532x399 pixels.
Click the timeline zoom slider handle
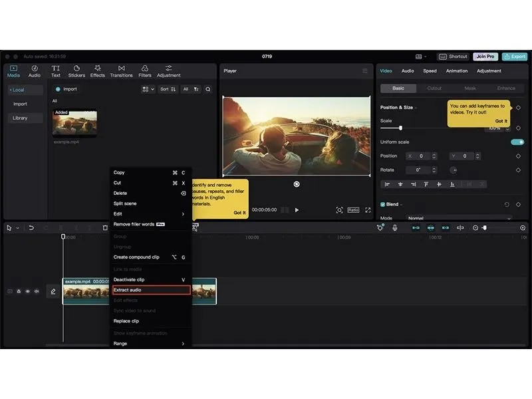coord(485,227)
